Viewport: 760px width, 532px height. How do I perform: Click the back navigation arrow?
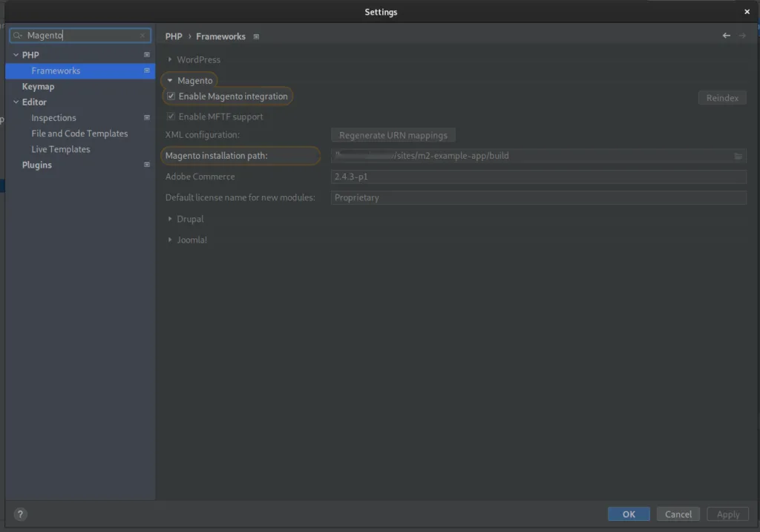(x=726, y=35)
